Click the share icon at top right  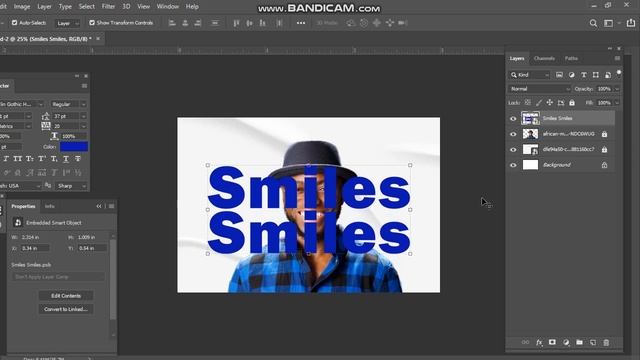coord(631,23)
